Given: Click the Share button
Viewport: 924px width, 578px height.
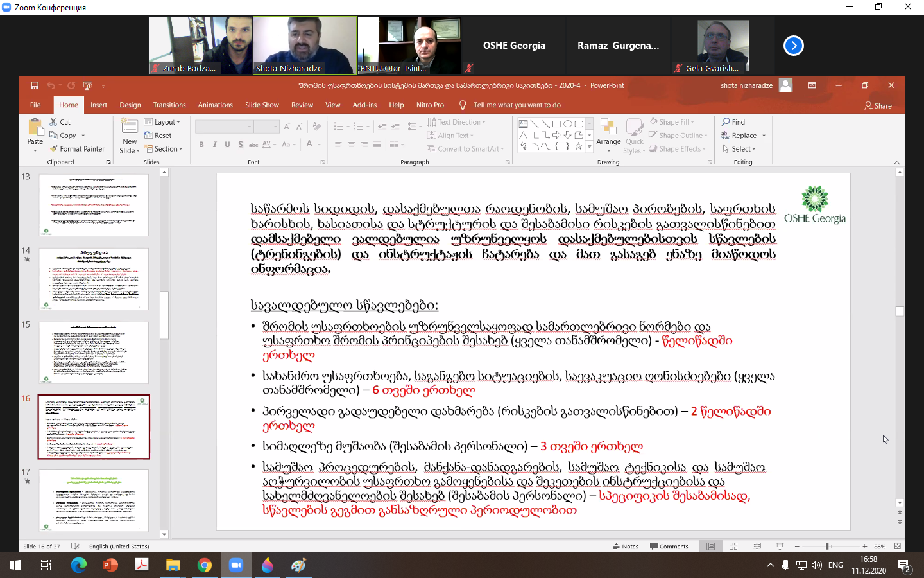Looking at the screenshot, I should [x=878, y=106].
